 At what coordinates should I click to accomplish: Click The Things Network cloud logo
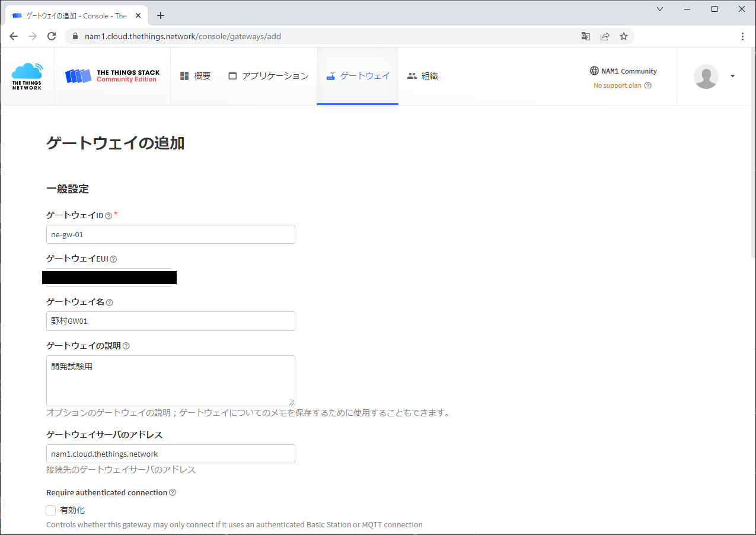[x=27, y=77]
